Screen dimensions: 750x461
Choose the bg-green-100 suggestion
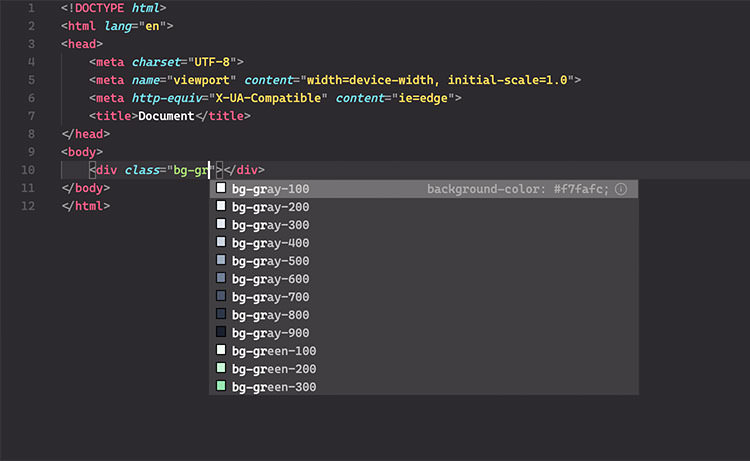pos(424,351)
